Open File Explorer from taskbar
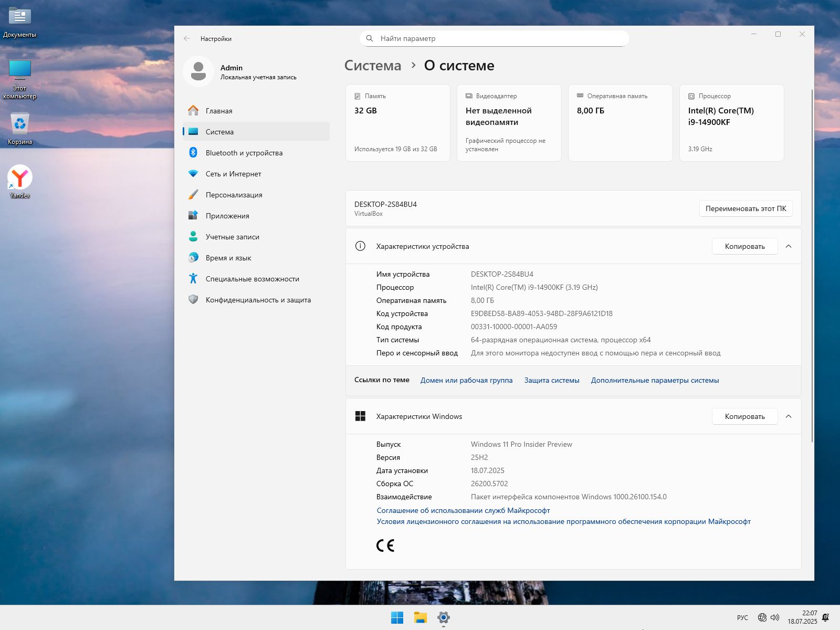This screenshot has height=630, width=840. pos(421,617)
